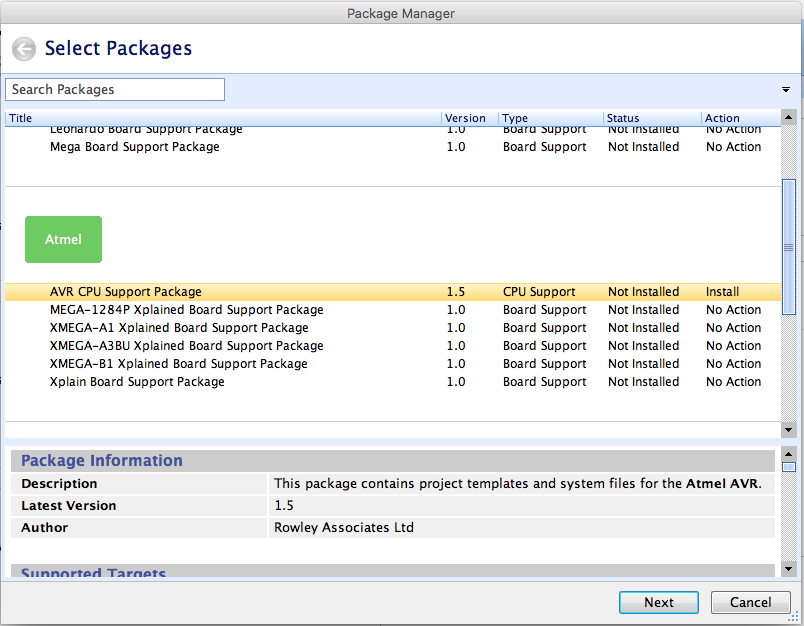Select MEGA-1284P Xplained Board Support Package
This screenshot has height=626, width=804.
(186, 310)
